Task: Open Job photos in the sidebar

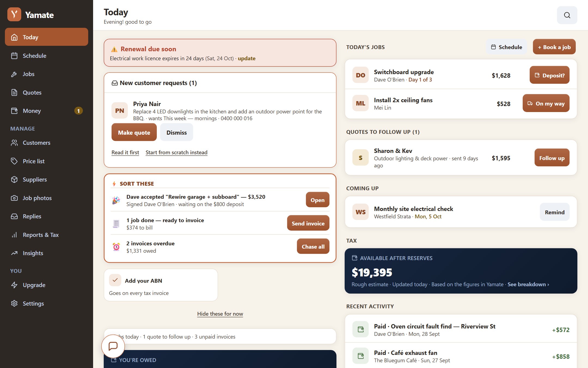Action: [x=47, y=198]
